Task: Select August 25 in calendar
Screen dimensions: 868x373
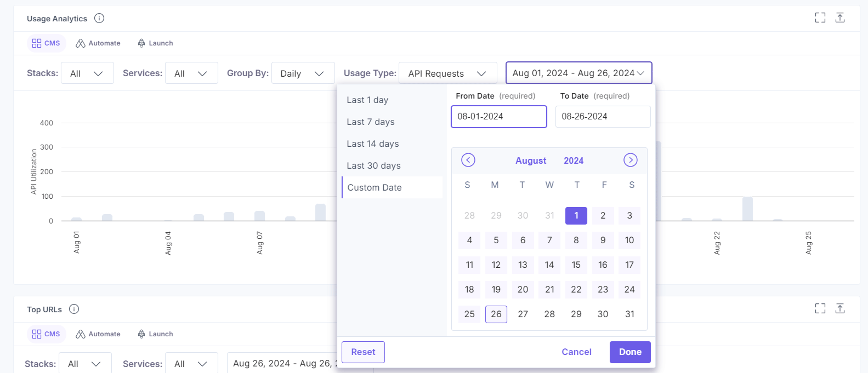Action: tap(469, 314)
